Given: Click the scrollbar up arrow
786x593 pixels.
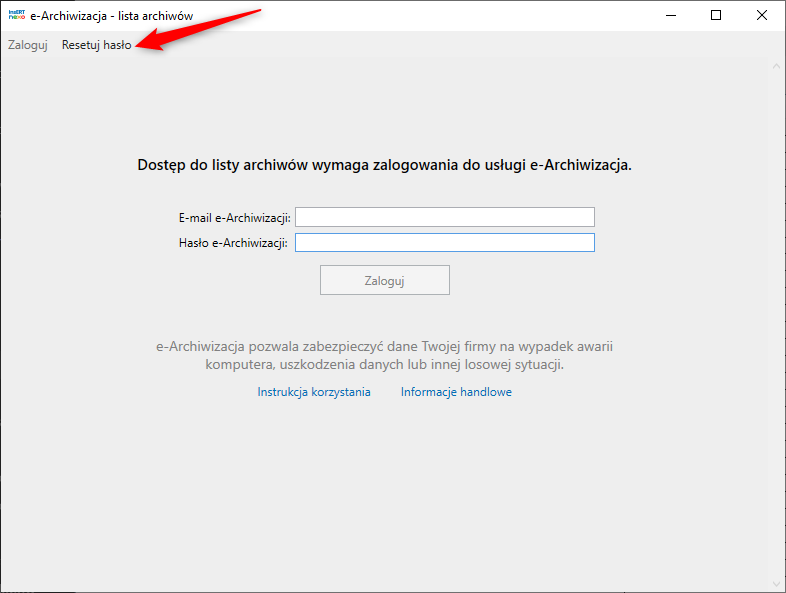Looking at the screenshot, I should point(776,66).
